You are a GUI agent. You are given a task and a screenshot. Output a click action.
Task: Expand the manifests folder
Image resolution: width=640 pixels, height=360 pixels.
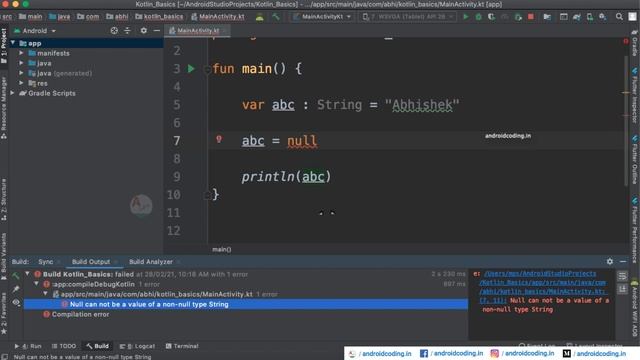[x=21, y=53]
